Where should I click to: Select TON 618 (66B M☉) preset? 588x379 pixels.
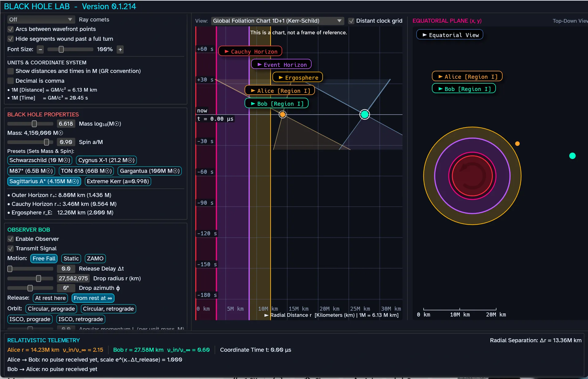86,171
